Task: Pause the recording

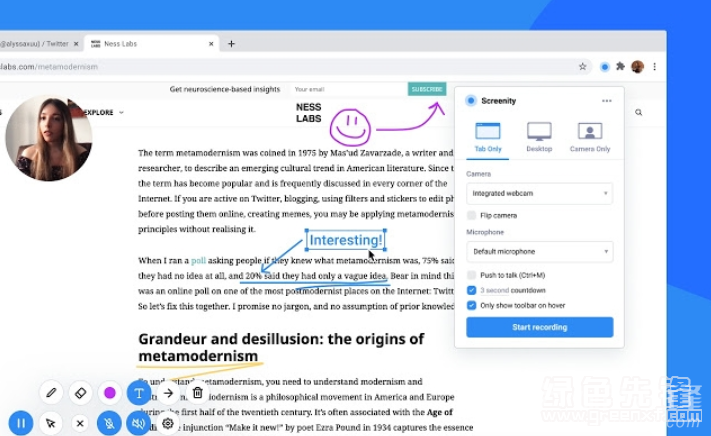Action: coord(21,423)
